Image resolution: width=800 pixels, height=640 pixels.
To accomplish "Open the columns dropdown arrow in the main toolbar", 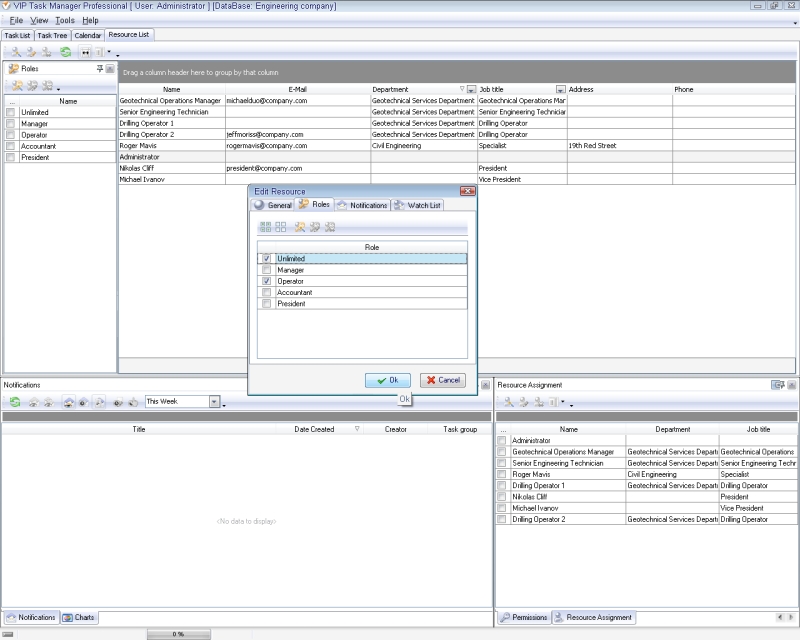I will [109, 52].
